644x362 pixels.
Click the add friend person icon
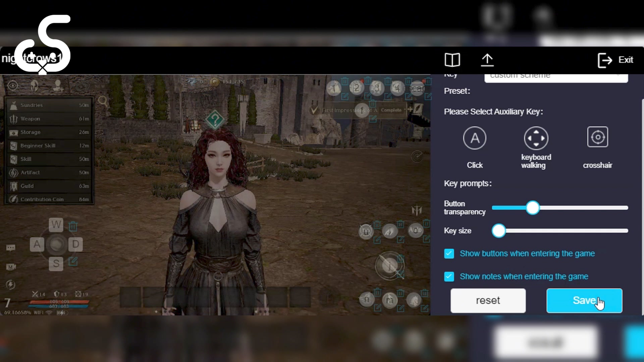(58, 86)
